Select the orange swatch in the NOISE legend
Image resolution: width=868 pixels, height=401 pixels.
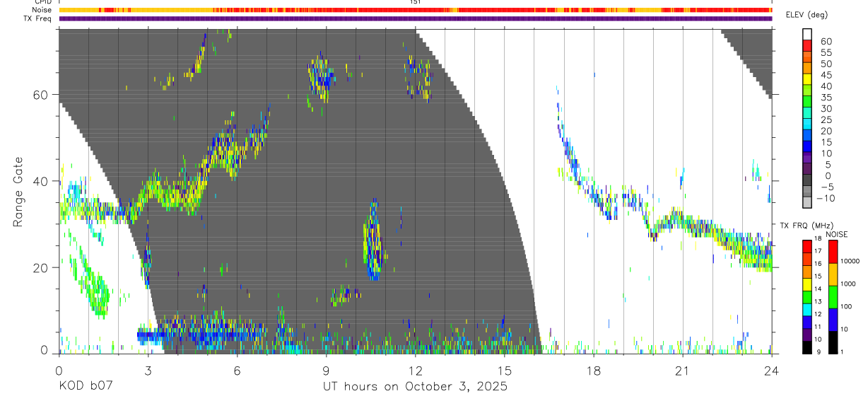[x=833, y=274]
